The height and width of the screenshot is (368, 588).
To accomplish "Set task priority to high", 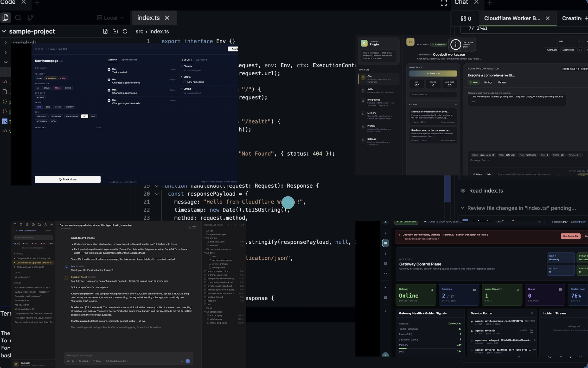I will (63, 78).
